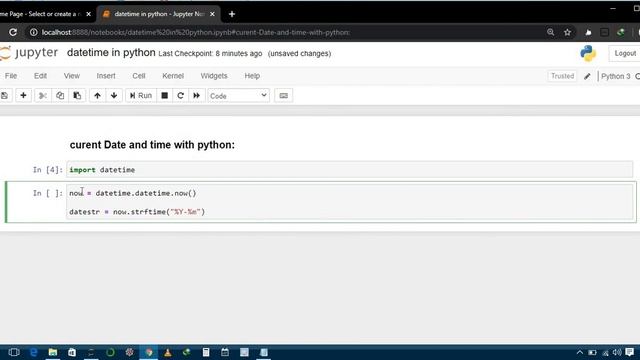
Task: Click the 'import datetime' code cell
Action: point(349,170)
